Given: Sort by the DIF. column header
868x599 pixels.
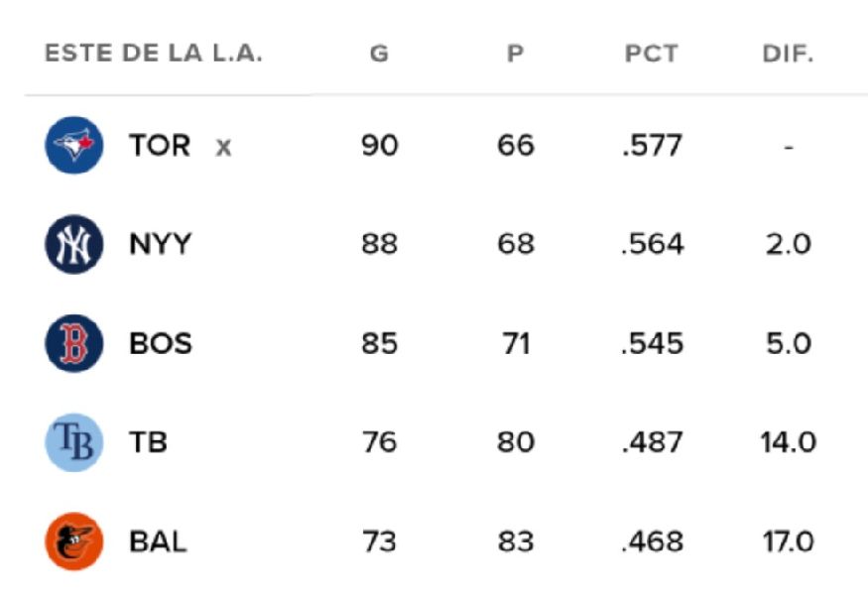Looking at the screenshot, I should click(x=788, y=55).
